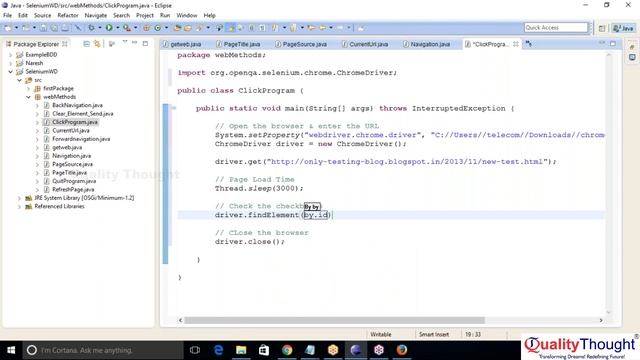Viewport: 640px width, 360px height.
Task: Open the Debug button dropdown arrow
Action: (100, 28)
